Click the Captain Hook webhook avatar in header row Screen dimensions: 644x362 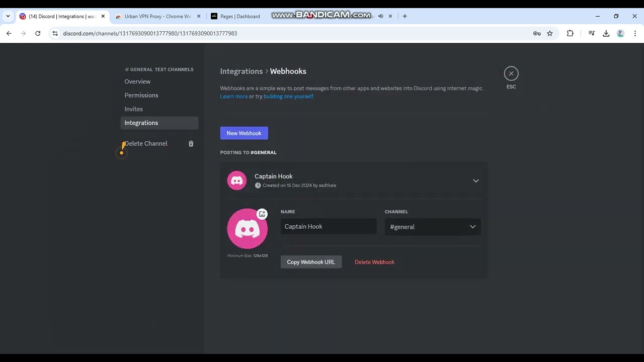[x=237, y=180]
